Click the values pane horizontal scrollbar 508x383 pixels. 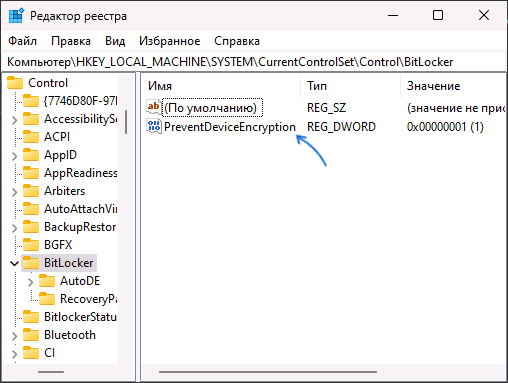[268, 372]
